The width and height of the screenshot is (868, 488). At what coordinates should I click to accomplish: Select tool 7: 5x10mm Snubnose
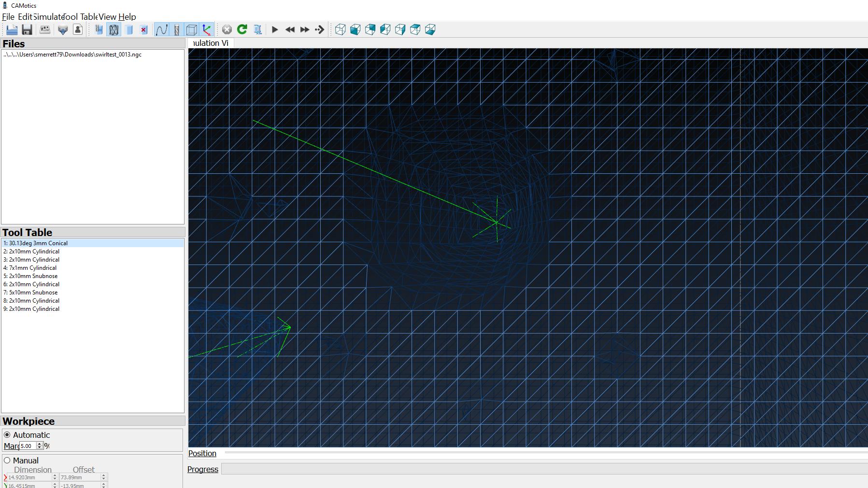[93, 293]
